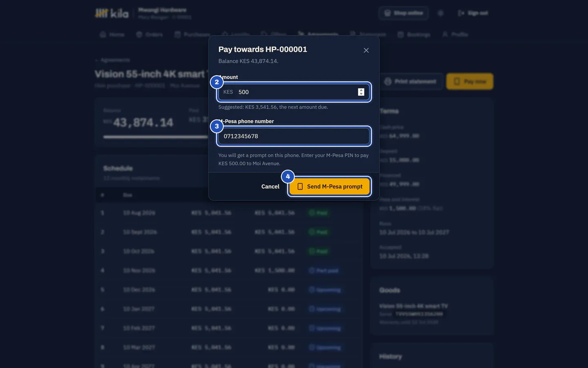This screenshot has width=588, height=368.
Task: Open the Purchases nav tab
Action: click(x=192, y=34)
